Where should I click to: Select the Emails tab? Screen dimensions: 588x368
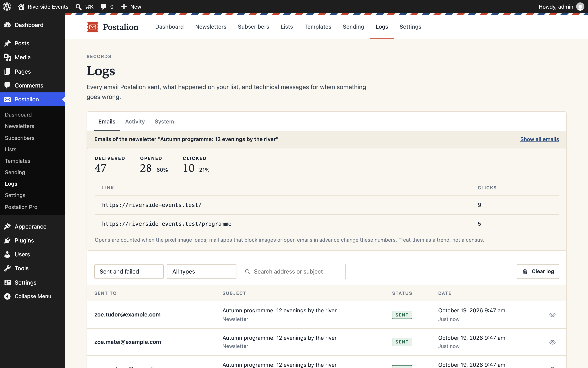(107, 121)
